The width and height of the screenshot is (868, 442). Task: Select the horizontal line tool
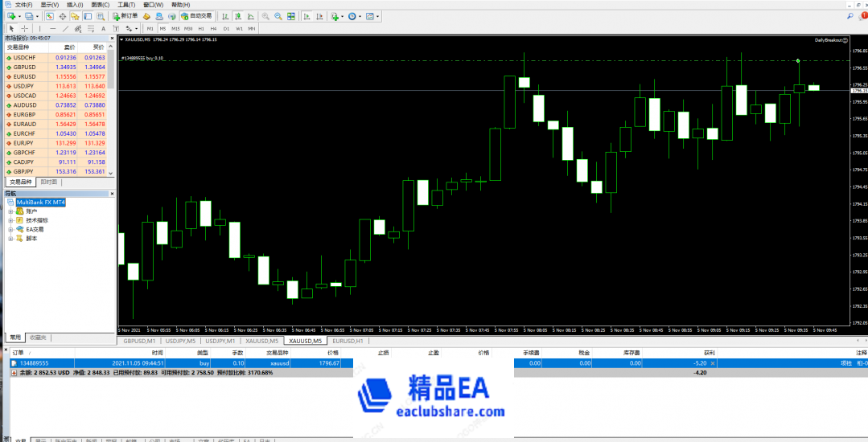tap(52, 28)
